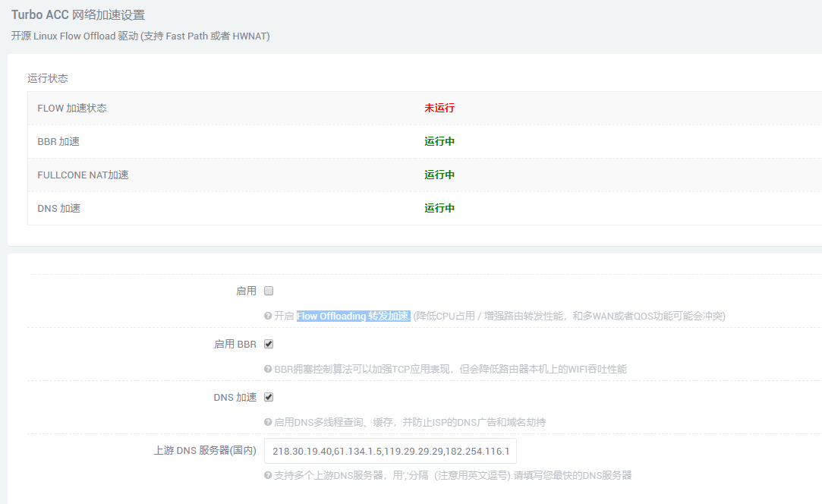Click the highlighted Flow Offloading 转发加速 text

pyautogui.click(x=353, y=316)
